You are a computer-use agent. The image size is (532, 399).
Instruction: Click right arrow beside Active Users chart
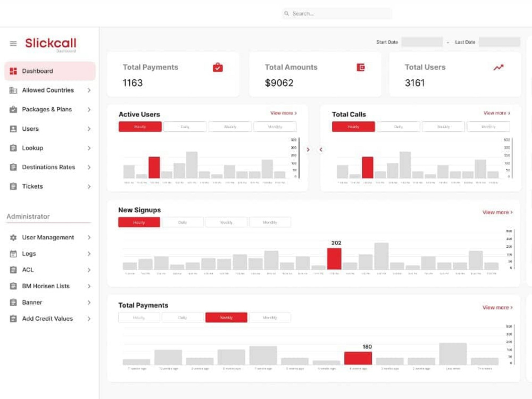[308, 149]
